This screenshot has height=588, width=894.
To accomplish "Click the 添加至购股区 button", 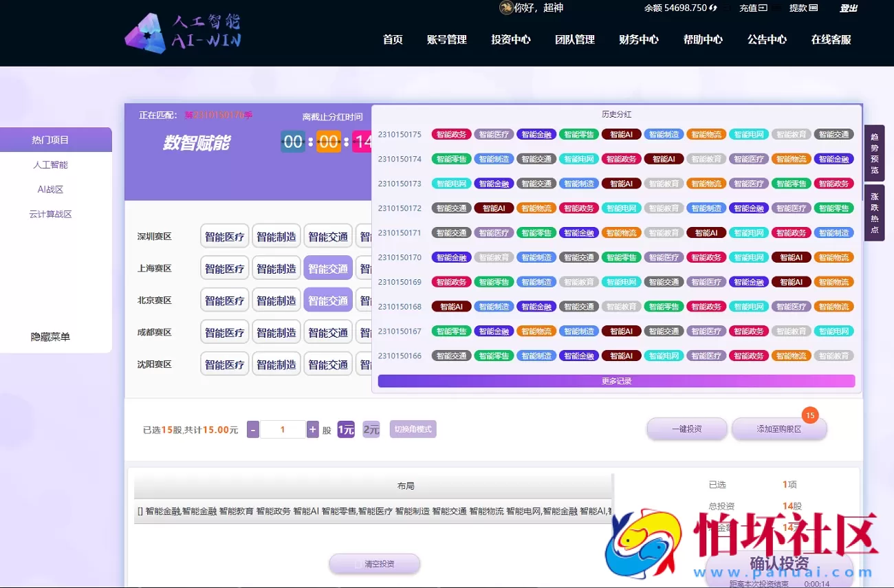I will [x=779, y=429].
